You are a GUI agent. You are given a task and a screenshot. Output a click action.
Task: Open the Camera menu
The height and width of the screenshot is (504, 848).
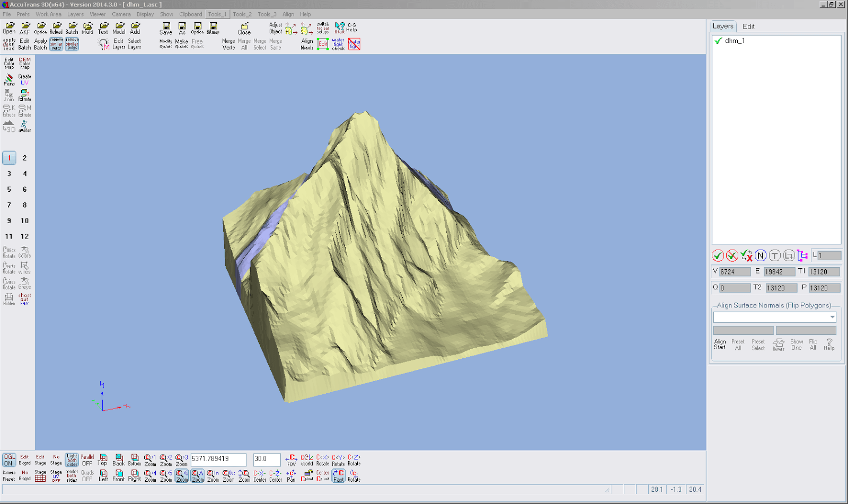coord(121,14)
